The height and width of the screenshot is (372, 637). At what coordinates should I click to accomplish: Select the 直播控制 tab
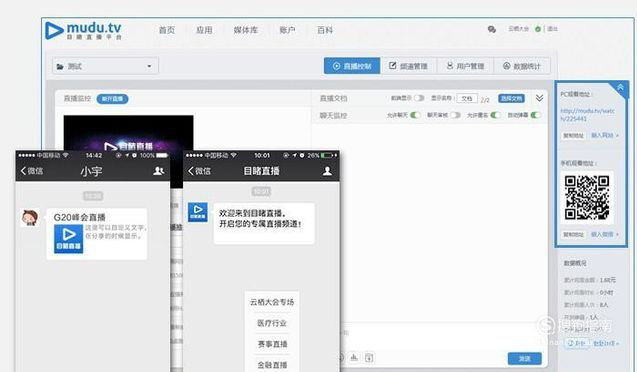click(352, 66)
